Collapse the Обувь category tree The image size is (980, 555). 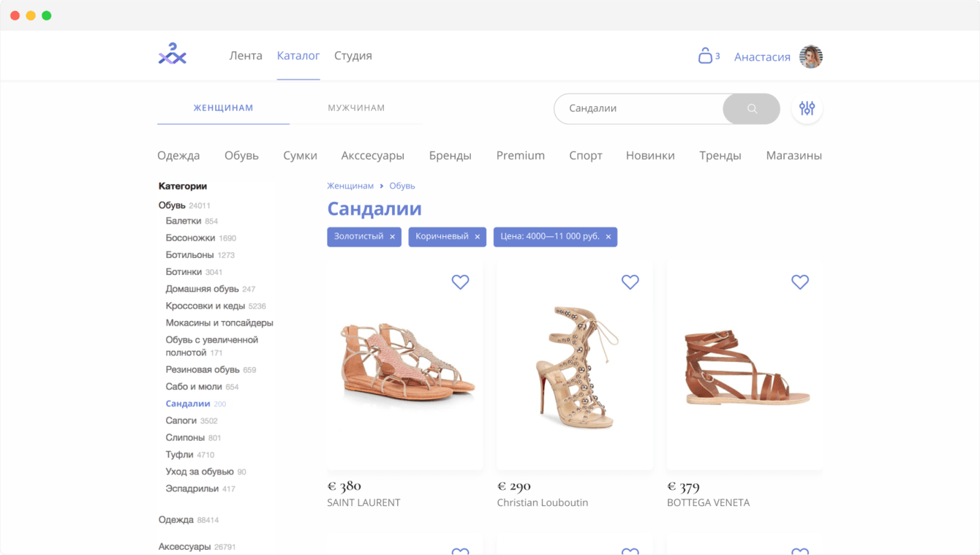coord(172,205)
